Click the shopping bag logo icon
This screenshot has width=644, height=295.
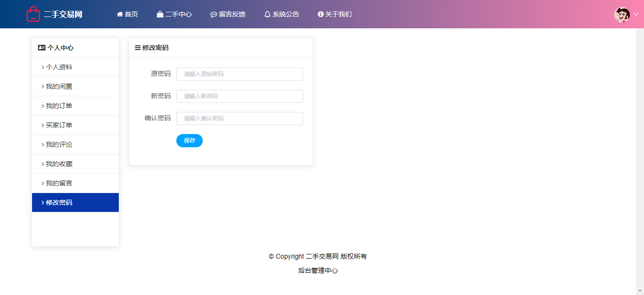click(x=33, y=14)
